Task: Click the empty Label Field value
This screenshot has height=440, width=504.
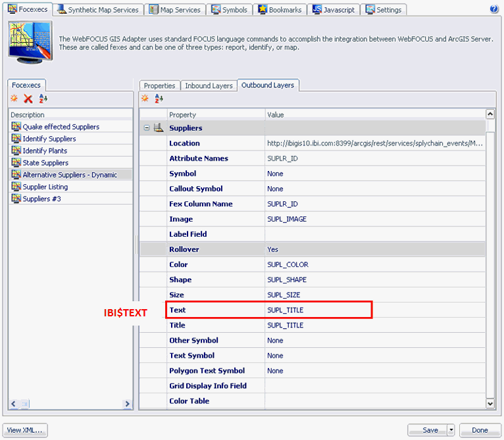Action: (x=375, y=234)
